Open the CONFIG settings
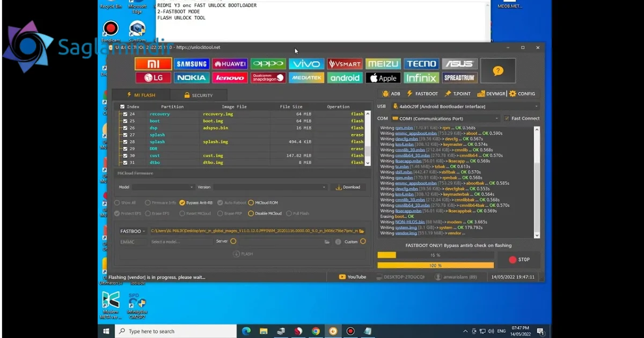The height and width of the screenshot is (338, 644). 522,94
